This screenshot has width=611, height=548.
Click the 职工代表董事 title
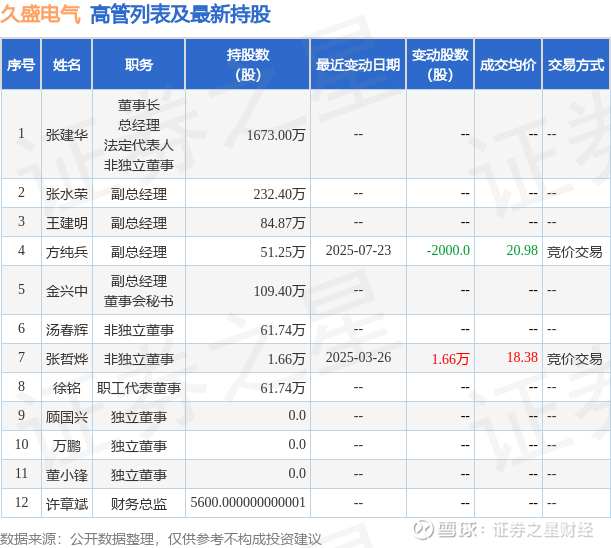139,388
